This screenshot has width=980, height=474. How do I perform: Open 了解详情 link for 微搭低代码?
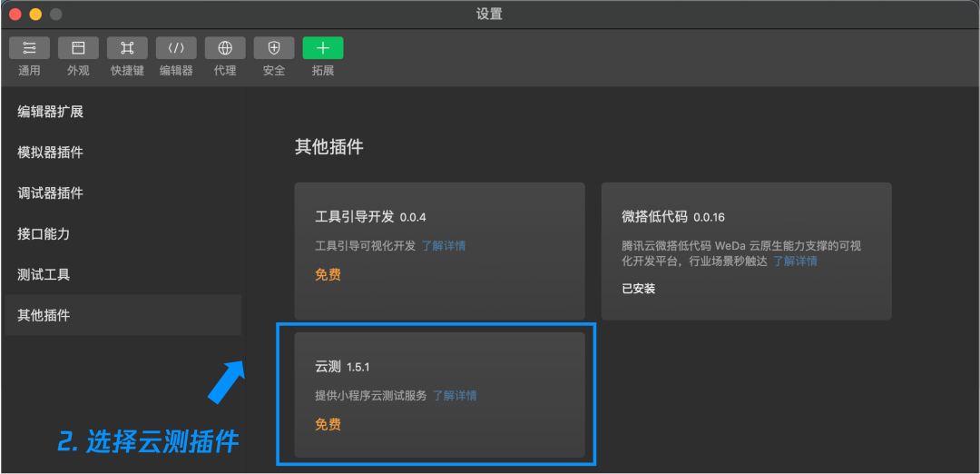coord(795,262)
